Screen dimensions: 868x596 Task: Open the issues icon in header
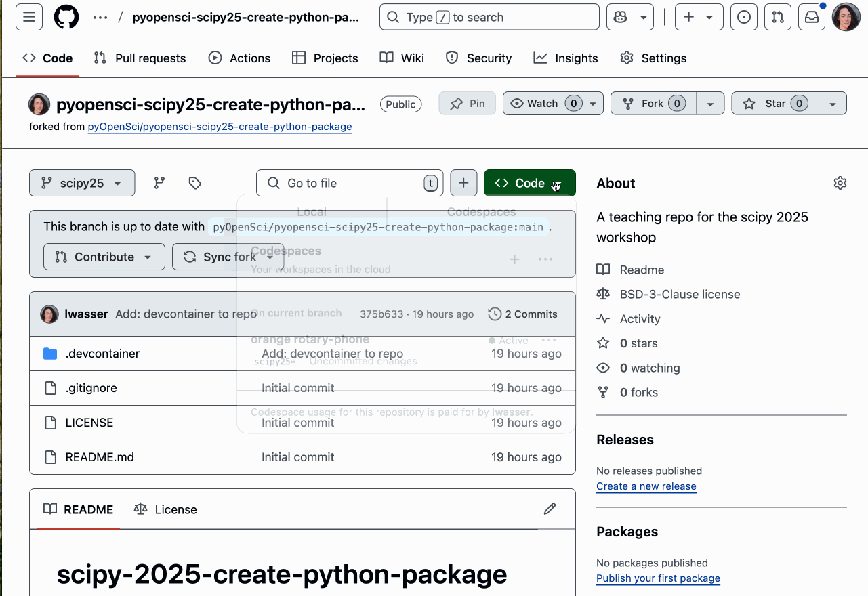coord(744,18)
